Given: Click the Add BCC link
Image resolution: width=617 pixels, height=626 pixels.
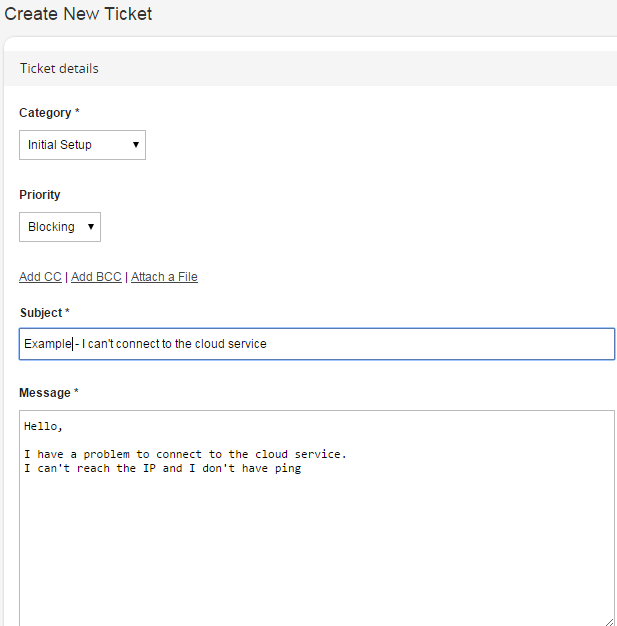Looking at the screenshot, I should click(96, 277).
